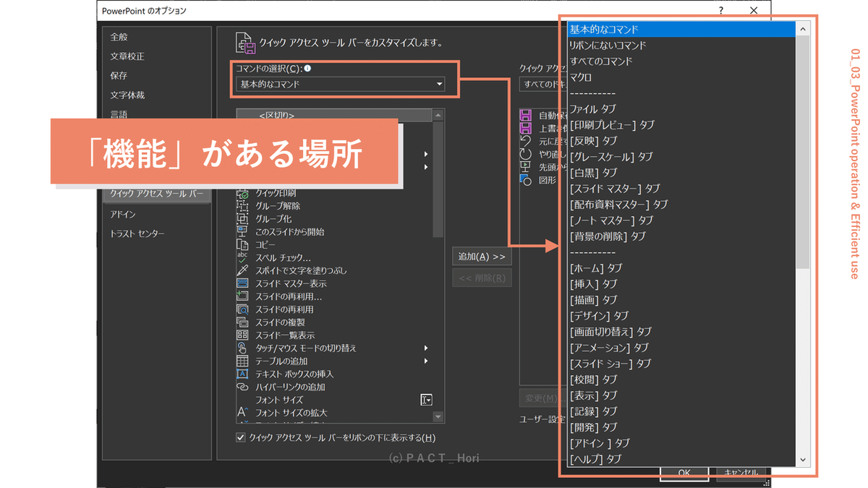
Task: Open the トラスト センター category
Action: (x=156, y=234)
